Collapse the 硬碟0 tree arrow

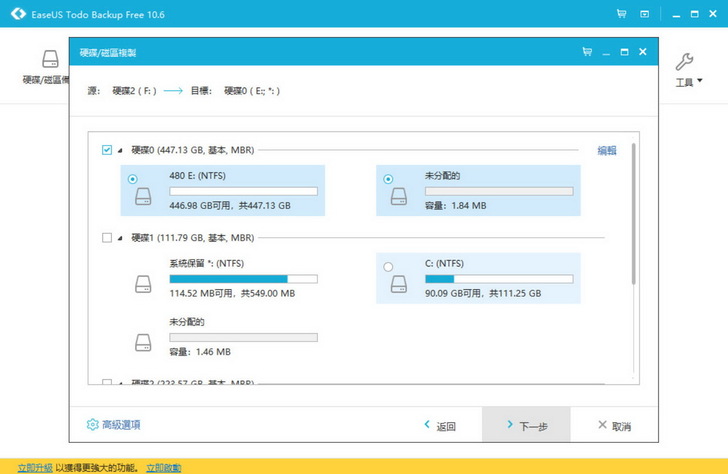121,150
